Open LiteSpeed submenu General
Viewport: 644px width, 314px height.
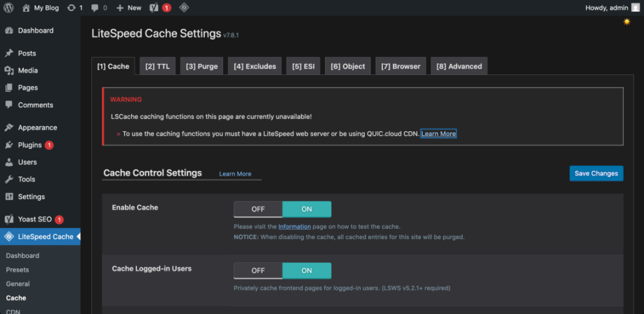pos(18,284)
